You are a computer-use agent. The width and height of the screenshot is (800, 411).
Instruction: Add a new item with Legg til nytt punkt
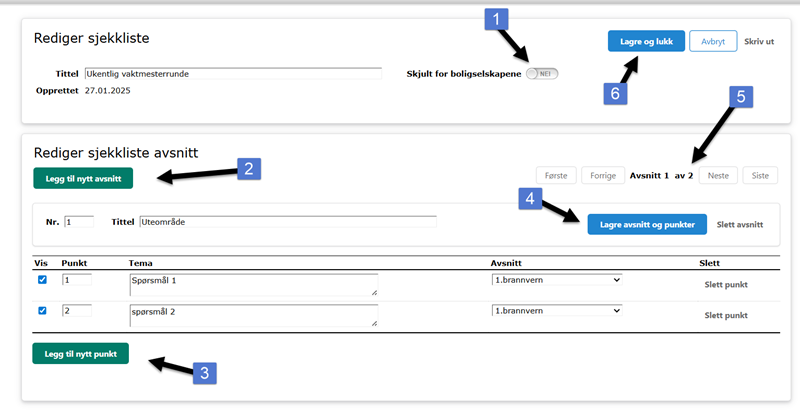pyautogui.click(x=80, y=354)
